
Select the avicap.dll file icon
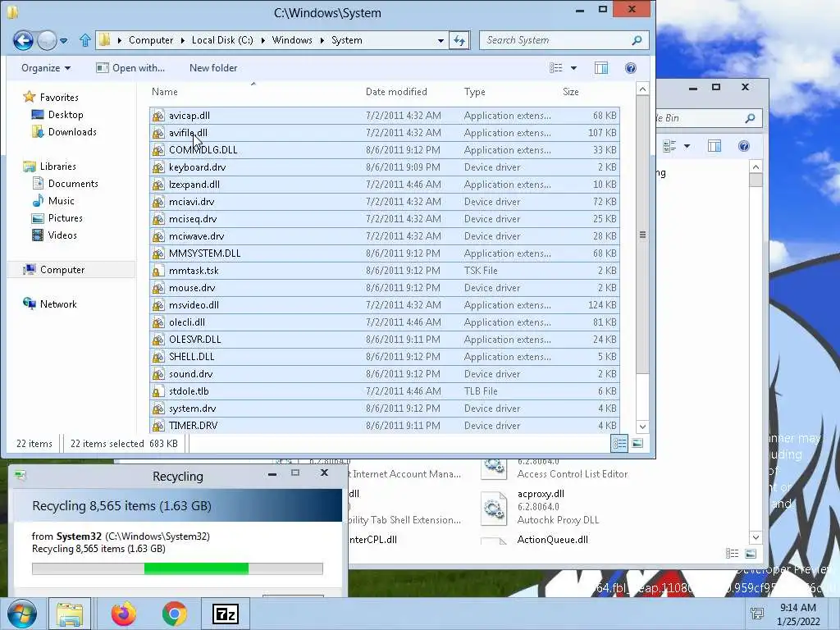158,116
